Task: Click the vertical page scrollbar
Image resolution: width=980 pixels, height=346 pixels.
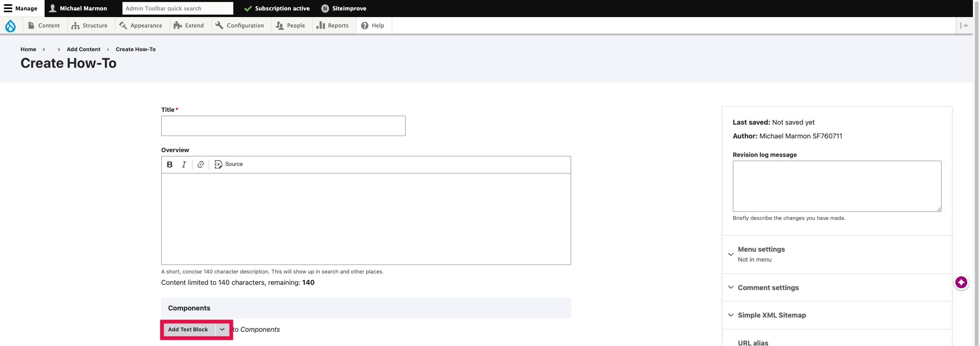Action: coord(976,173)
